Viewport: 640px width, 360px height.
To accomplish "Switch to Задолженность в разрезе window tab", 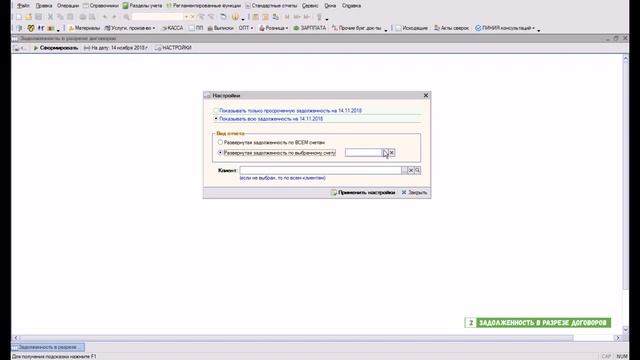I will tap(48, 347).
